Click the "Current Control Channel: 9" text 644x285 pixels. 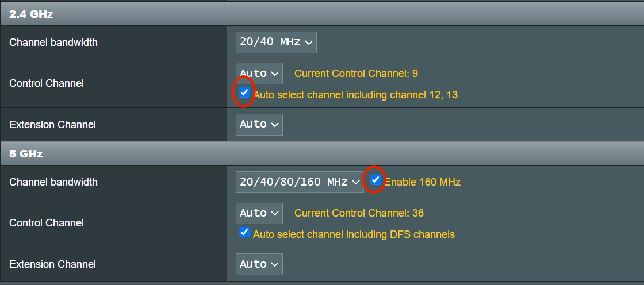[356, 74]
